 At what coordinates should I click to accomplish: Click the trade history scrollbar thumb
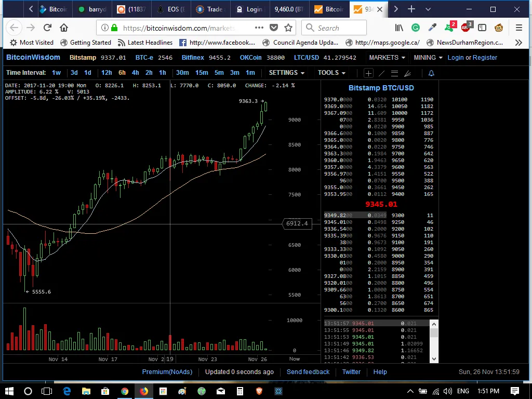click(x=434, y=333)
